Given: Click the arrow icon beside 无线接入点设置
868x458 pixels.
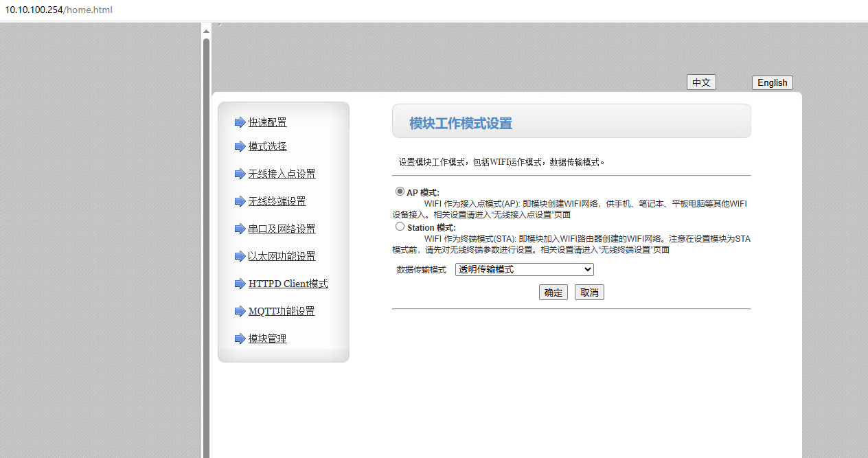Looking at the screenshot, I should click(240, 174).
